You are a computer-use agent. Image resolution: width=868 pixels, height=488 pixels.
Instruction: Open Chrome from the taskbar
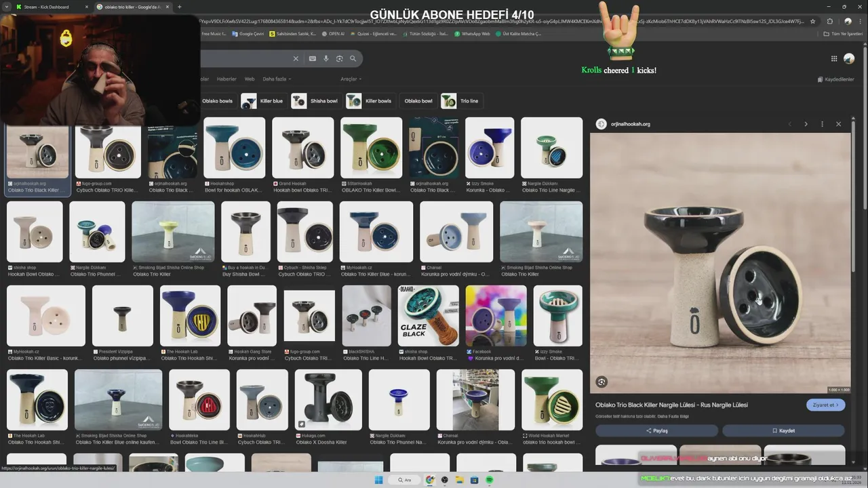[x=430, y=480]
